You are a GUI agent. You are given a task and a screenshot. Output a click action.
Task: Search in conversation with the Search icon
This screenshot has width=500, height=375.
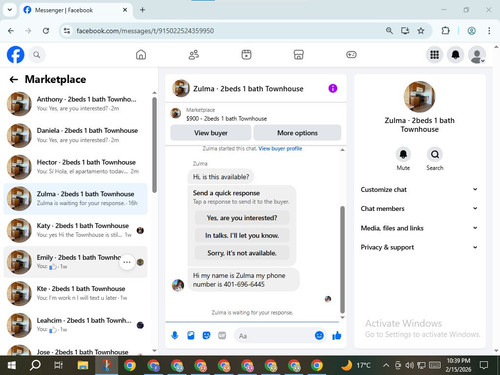tap(435, 155)
